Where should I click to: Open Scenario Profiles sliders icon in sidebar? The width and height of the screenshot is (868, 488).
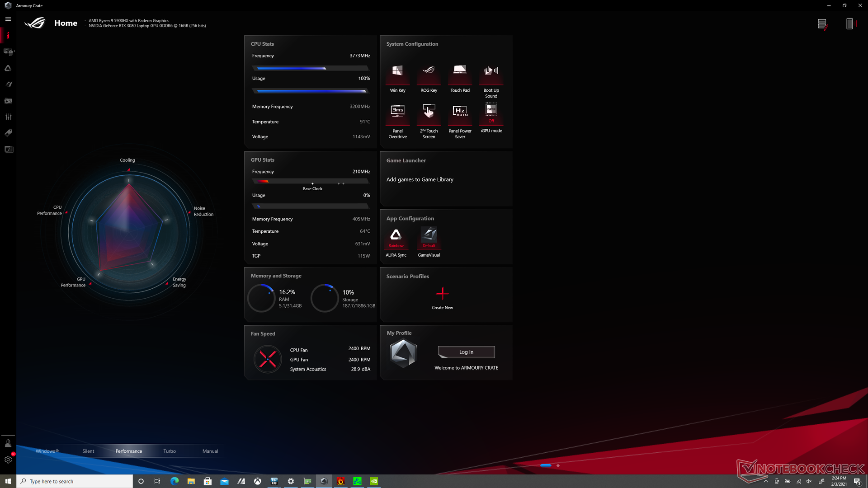[x=8, y=117]
